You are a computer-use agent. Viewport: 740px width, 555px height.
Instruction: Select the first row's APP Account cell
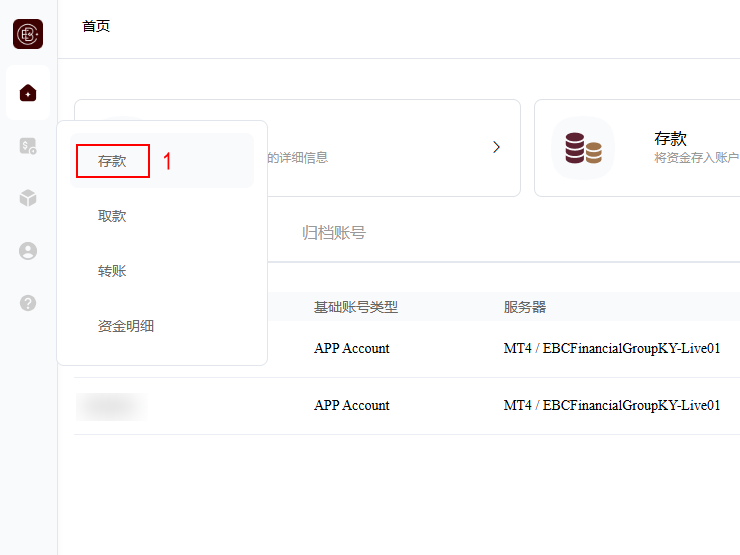tap(351, 349)
